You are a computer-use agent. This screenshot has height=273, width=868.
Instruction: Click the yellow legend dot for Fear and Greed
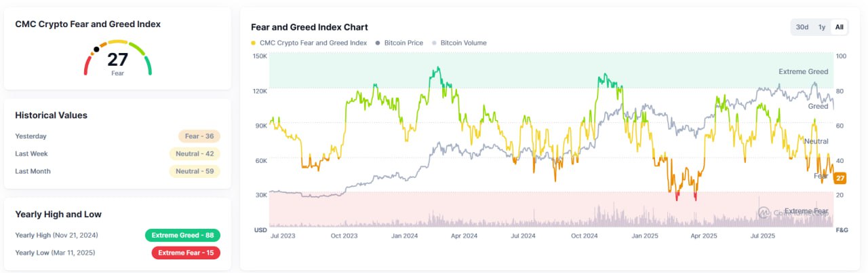coord(254,43)
